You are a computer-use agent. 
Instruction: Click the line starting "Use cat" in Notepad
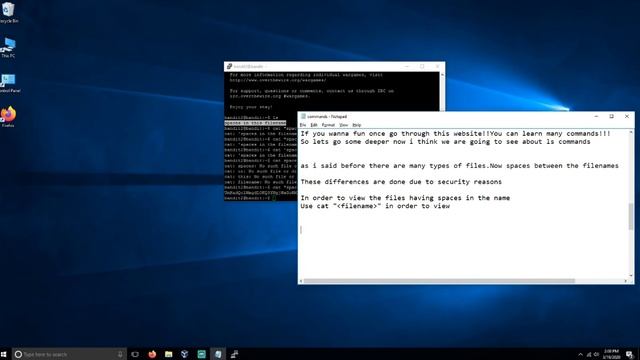[x=375, y=206]
